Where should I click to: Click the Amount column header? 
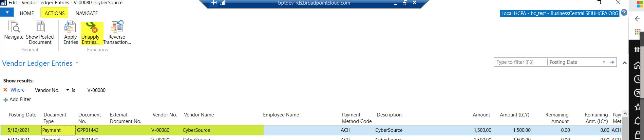pos(481,115)
